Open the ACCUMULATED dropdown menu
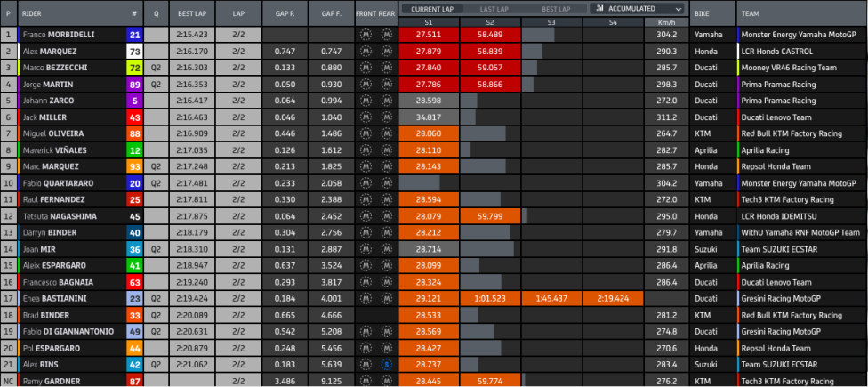This screenshot has width=868, height=387. click(x=637, y=8)
